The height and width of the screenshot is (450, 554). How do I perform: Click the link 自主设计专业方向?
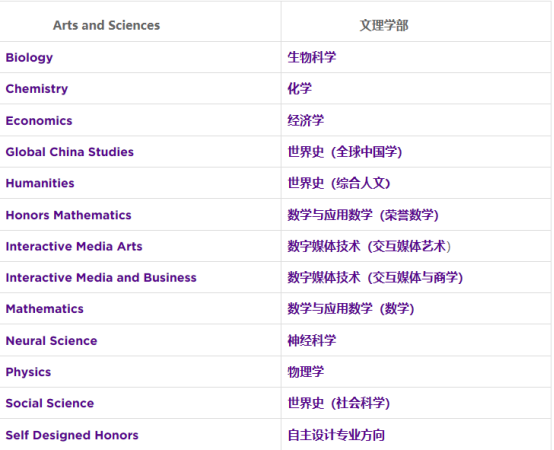coord(336,435)
